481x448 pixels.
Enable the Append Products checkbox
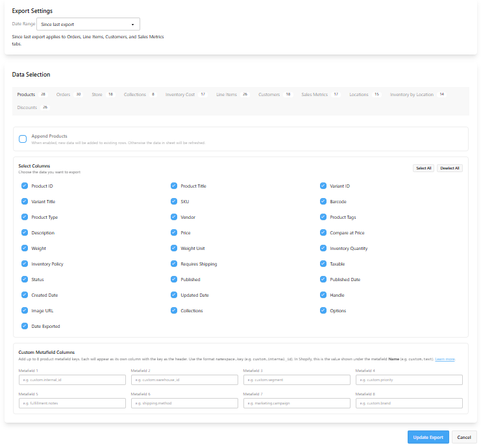(x=23, y=139)
